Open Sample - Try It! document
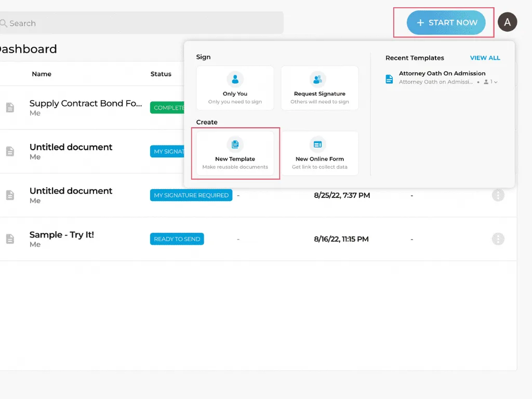The width and height of the screenshot is (532, 399). tap(61, 234)
